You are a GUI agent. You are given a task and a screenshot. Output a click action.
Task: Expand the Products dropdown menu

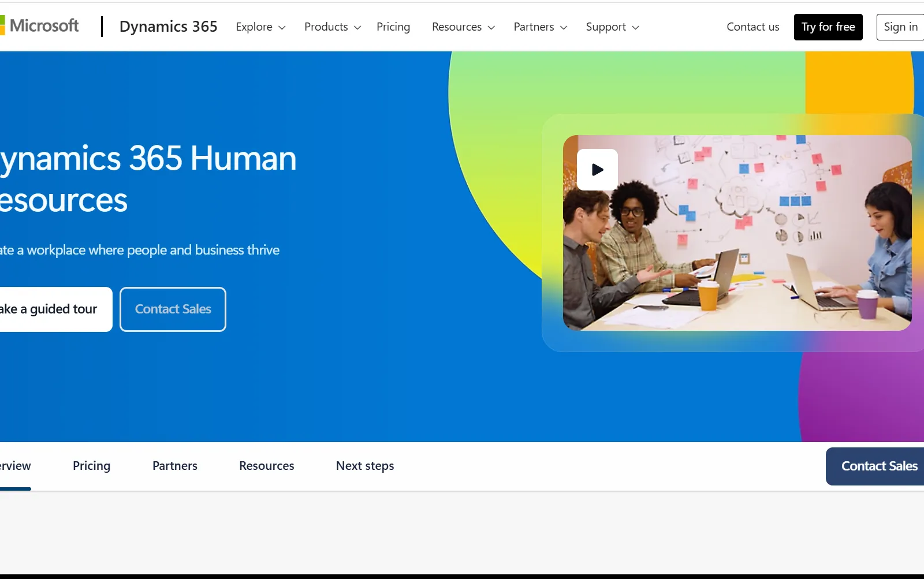333,27
